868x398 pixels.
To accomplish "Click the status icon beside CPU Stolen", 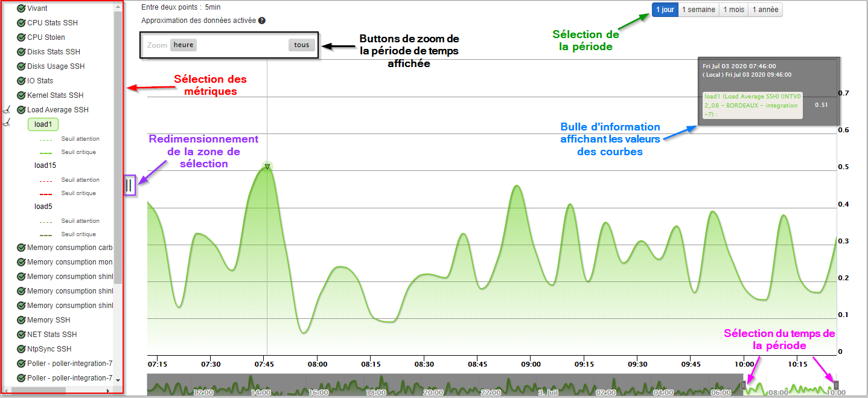I will click(21, 37).
